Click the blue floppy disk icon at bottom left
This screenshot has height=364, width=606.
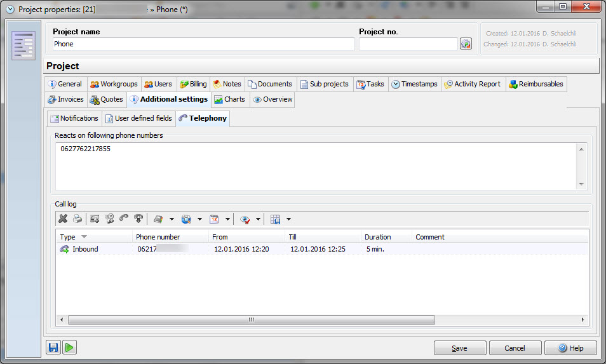point(53,347)
